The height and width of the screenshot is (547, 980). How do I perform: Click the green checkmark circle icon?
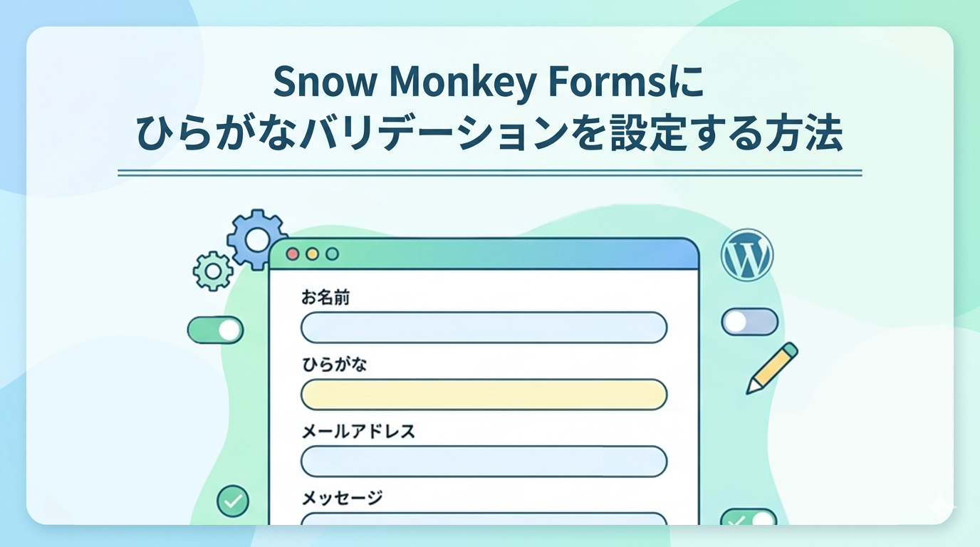(x=233, y=501)
